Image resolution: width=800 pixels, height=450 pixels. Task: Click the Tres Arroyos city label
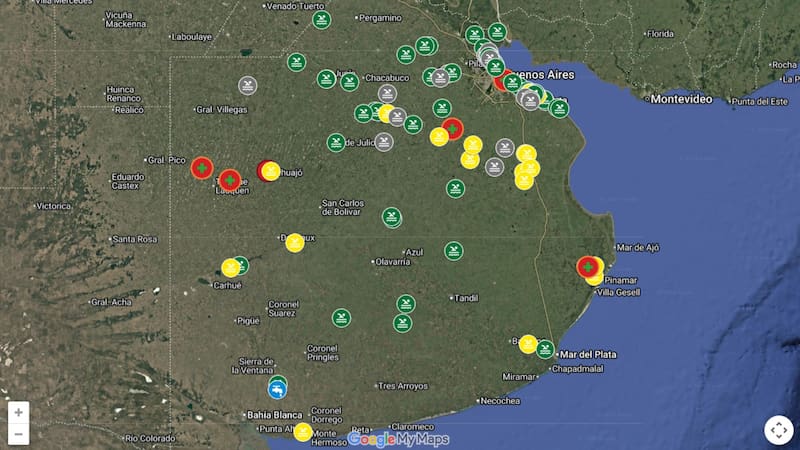click(x=400, y=386)
